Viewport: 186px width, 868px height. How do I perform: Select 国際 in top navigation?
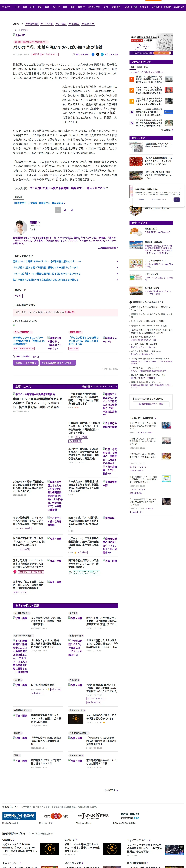click(x=65, y=7)
